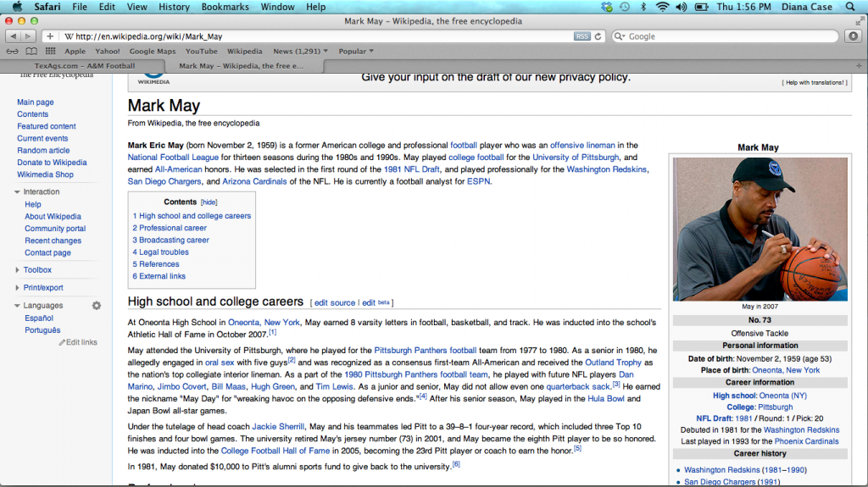Click the forward navigation arrow
The image size is (868, 487).
(28, 36)
